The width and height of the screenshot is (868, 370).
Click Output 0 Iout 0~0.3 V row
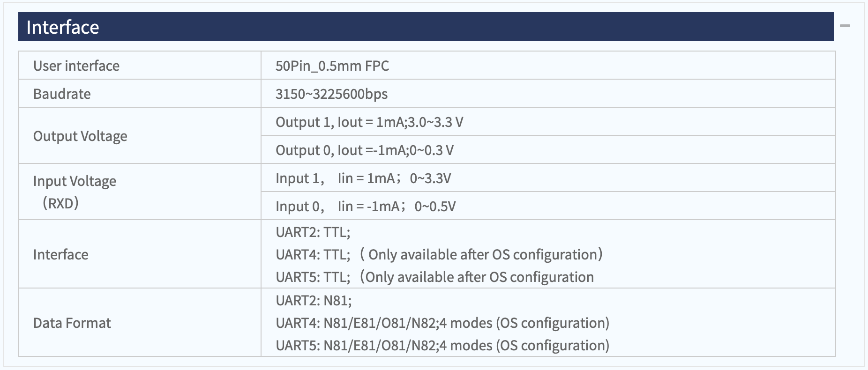(x=364, y=150)
